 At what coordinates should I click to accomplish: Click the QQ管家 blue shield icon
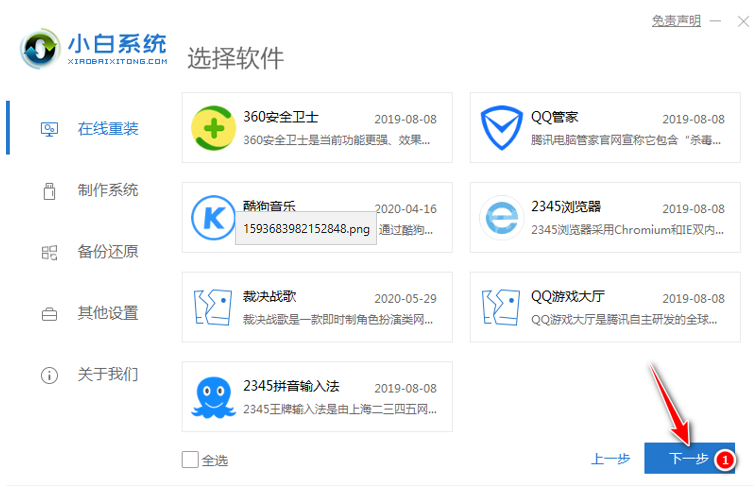501,128
